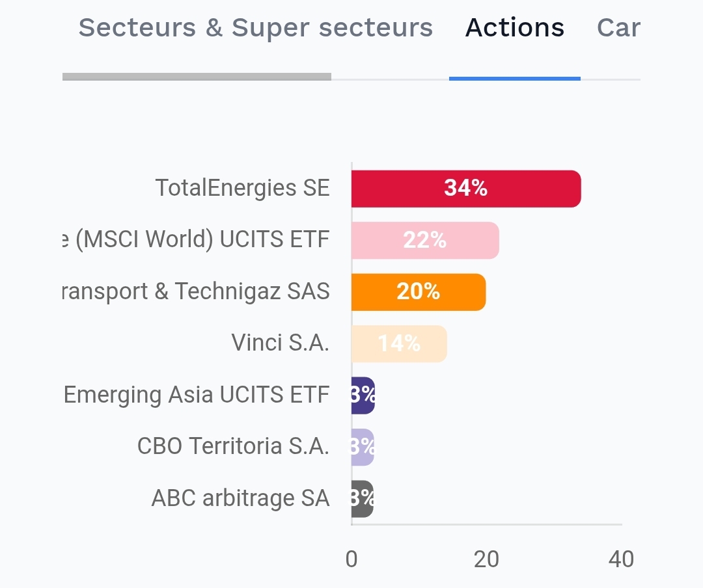
Task: Select the pink 22% MSCI World bar
Action: point(424,240)
